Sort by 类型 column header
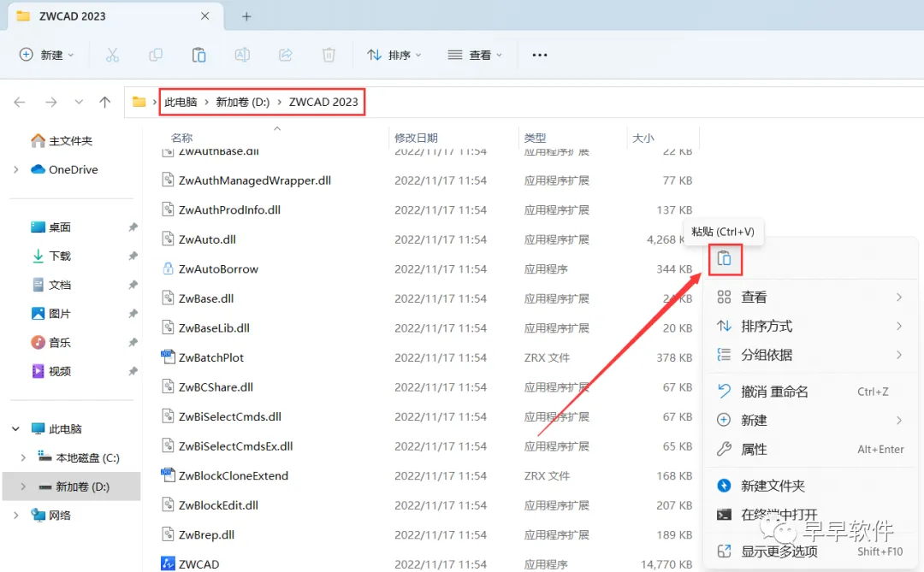This screenshot has width=924, height=572. click(x=535, y=138)
